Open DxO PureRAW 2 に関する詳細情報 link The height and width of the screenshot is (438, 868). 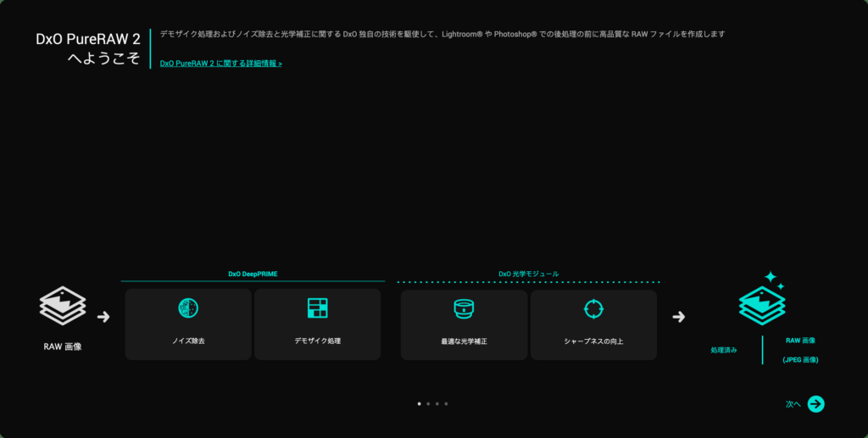pos(221,64)
